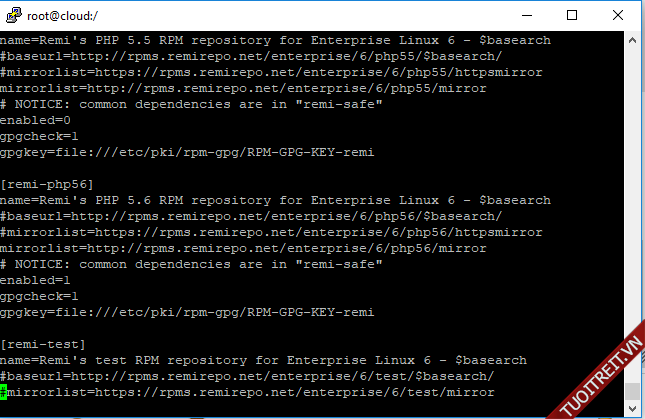The image size is (645, 419).
Task: Close the root@cloud terminal session
Action: (617, 15)
